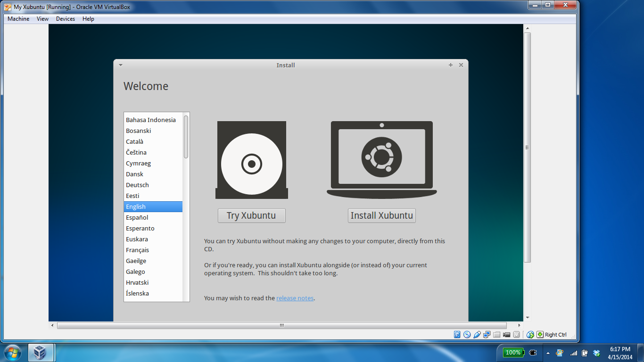Open the release notes link
Viewport: 644px width, 362px height.
[x=295, y=298]
